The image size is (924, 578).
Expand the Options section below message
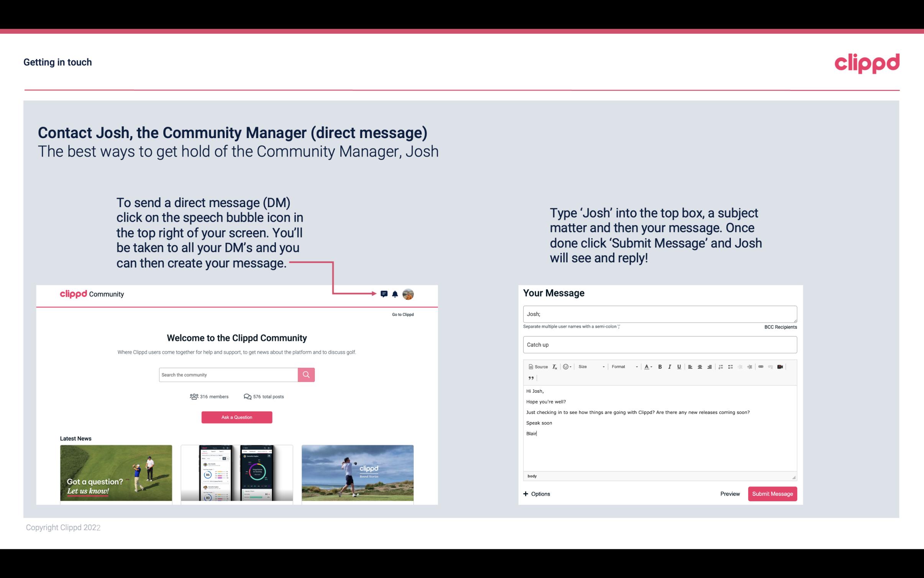coord(537,494)
